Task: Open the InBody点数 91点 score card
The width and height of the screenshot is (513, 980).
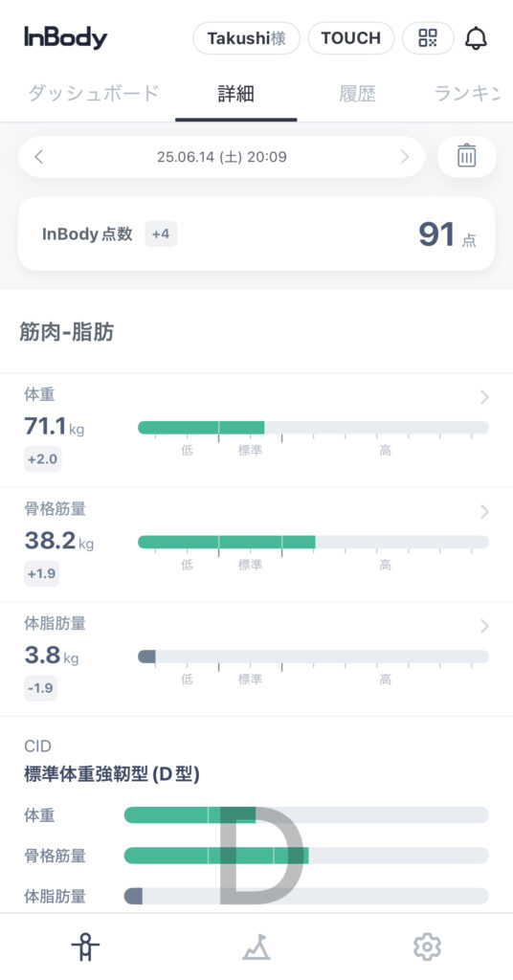Action: 256,234
